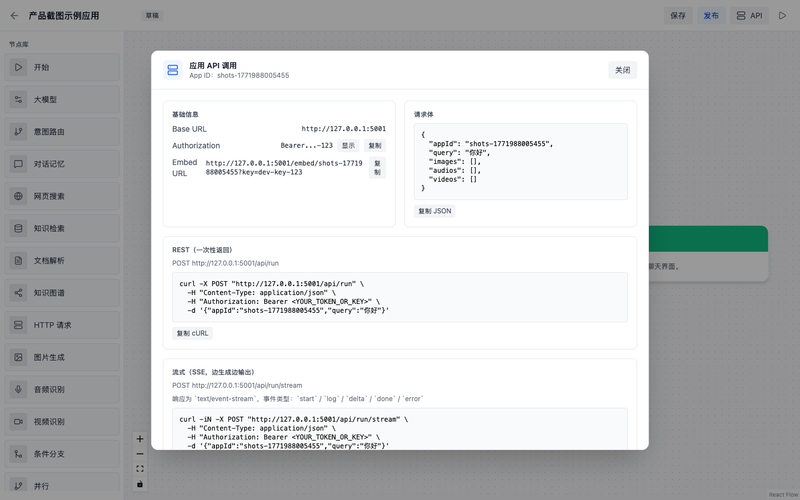Click the 开始 label in node library
The width and height of the screenshot is (800, 500).
tap(41, 67)
